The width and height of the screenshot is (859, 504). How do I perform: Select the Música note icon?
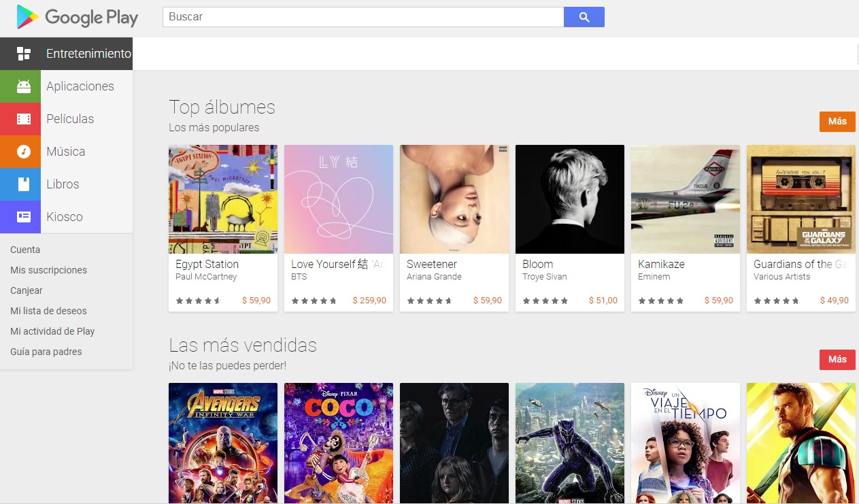pyautogui.click(x=24, y=152)
